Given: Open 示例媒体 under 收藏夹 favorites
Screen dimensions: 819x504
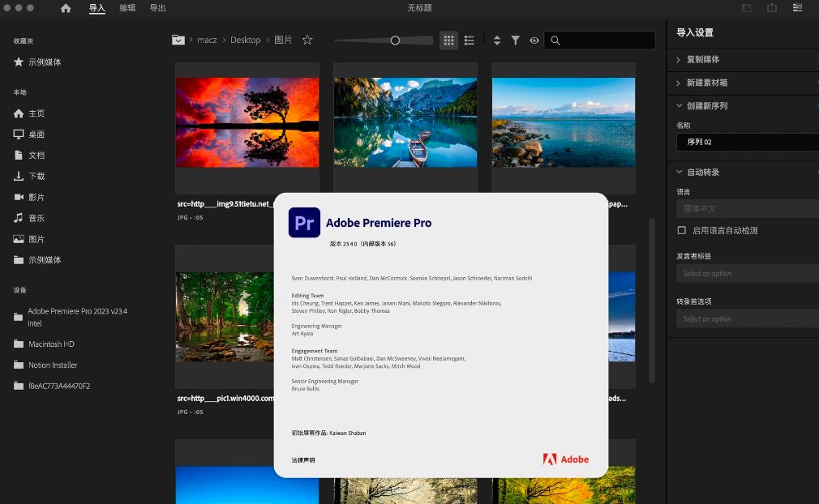Looking at the screenshot, I should pos(37,62).
